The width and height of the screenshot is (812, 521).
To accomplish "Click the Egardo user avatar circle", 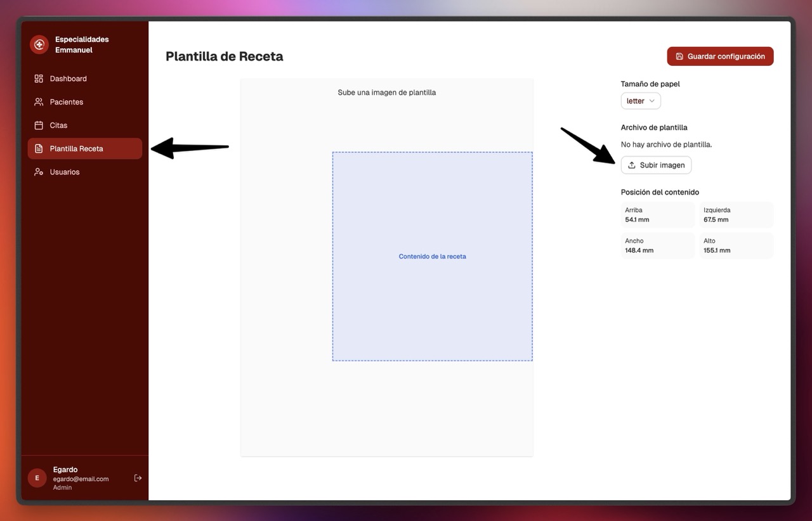I will coord(37,478).
